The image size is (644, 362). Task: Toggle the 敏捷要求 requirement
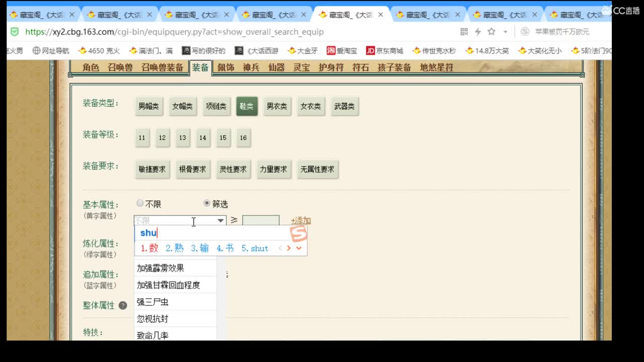click(x=152, y=169)
